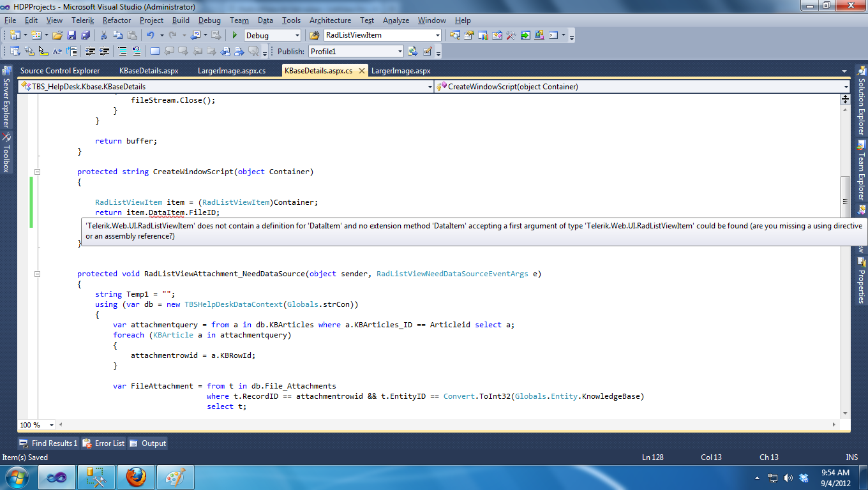Click the Save icon in the toolbar
Screen dimensions: 868x490
pos(71,36)
